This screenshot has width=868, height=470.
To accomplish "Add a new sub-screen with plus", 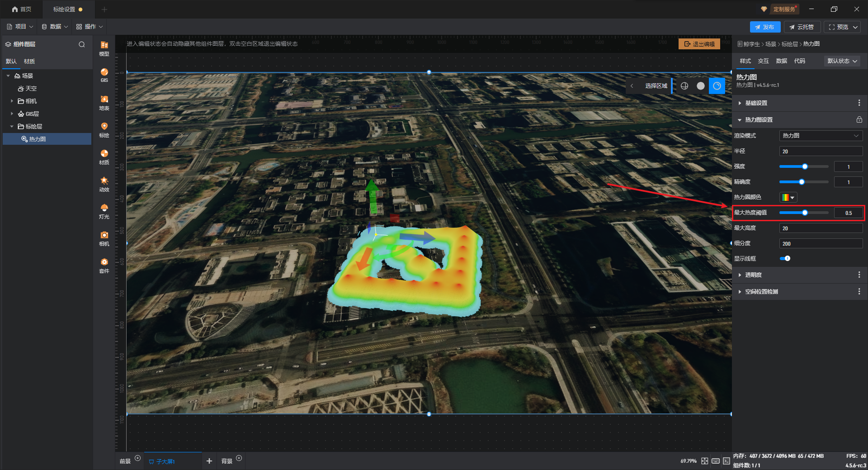I will 209,461.
